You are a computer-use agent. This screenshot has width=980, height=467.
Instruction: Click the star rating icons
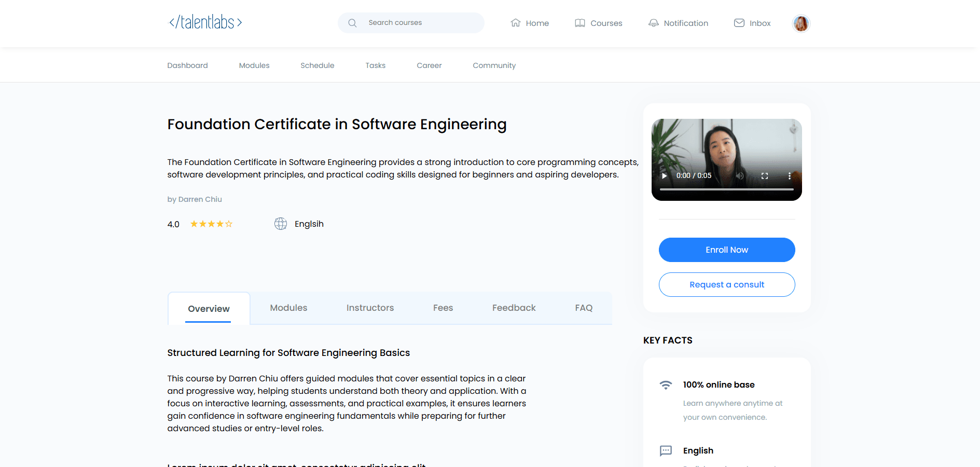pyautogui.click(x=211, y=224)
